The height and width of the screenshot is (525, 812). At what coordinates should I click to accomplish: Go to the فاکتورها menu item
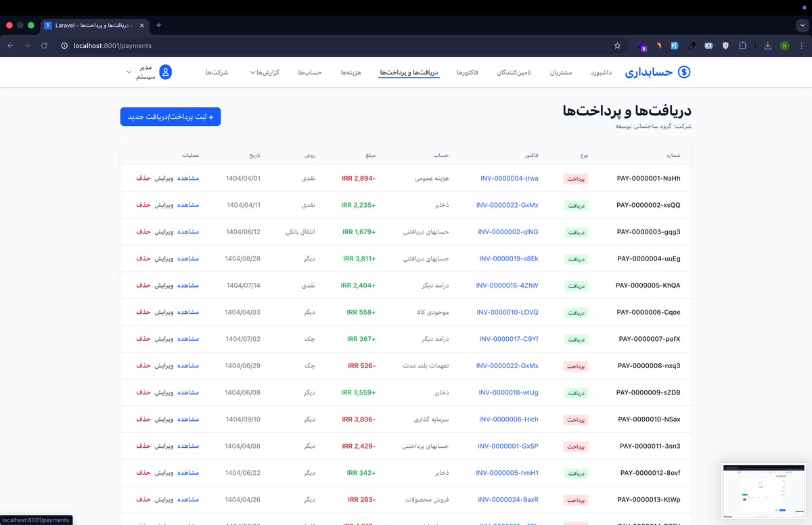(468, 72)
